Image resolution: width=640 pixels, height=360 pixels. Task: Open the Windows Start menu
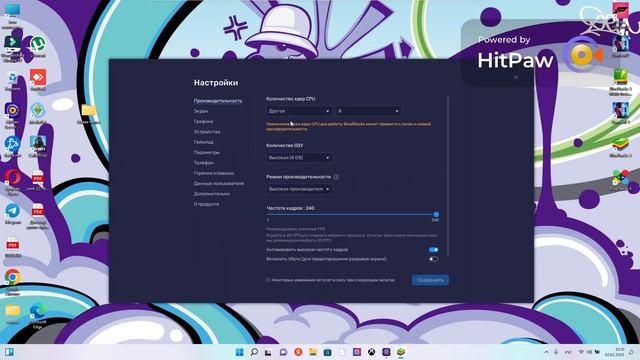240,352
